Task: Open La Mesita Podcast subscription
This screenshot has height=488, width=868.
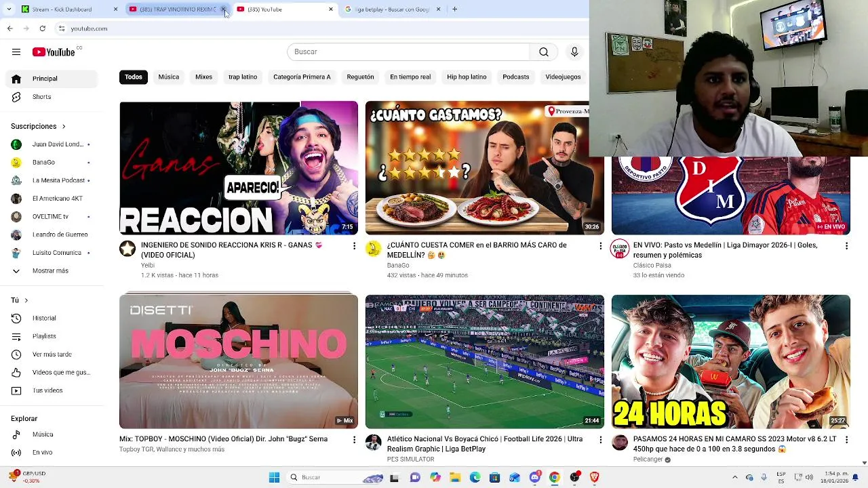Action: [52, 181]
